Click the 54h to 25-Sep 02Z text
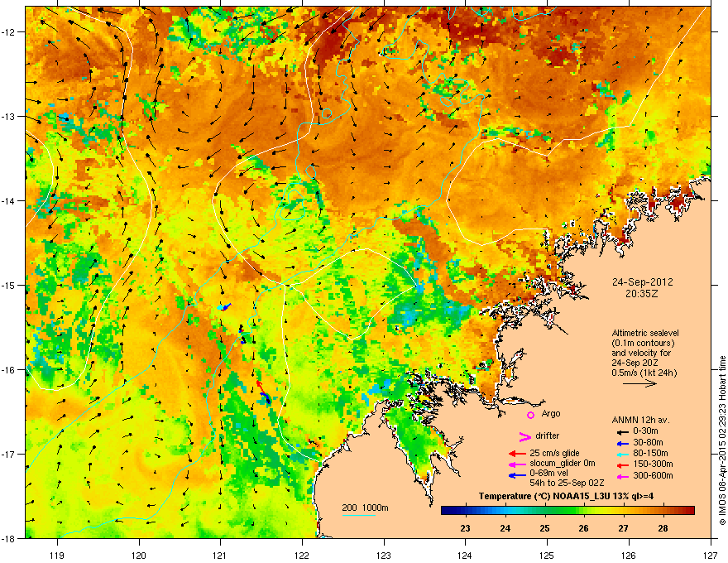Viewport: 728px width, 563px height. [567, 483]
